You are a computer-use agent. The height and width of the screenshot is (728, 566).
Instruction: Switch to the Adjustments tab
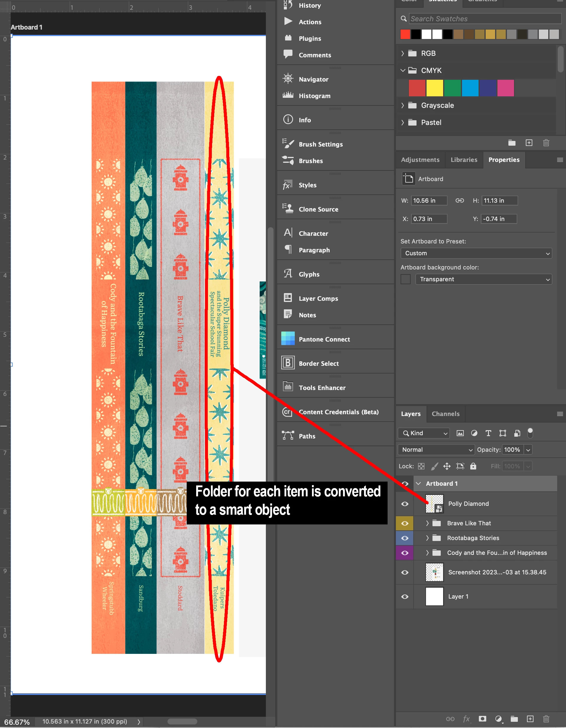click(420, 160)
